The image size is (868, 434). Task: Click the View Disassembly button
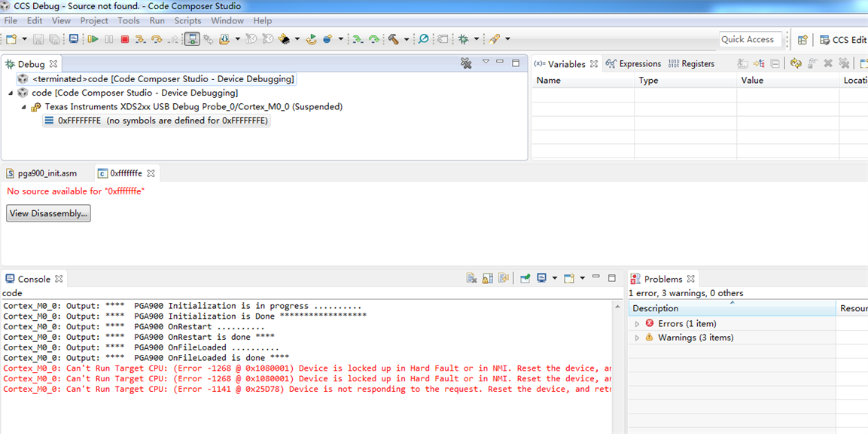click(49, 213)
